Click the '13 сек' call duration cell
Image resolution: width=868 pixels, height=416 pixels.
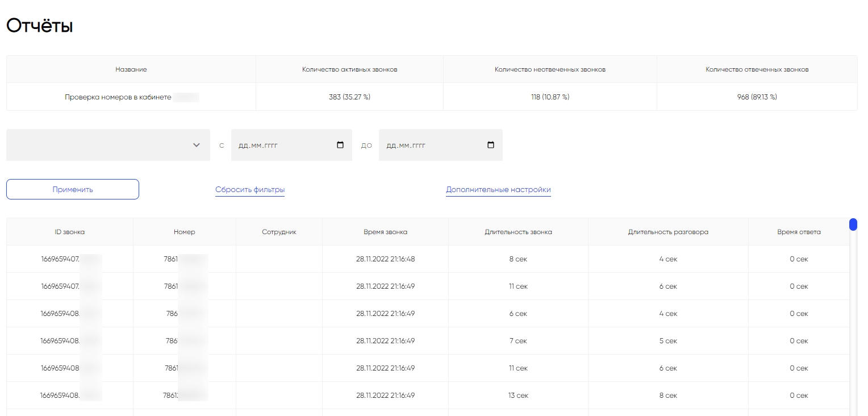tap(518, 396)
